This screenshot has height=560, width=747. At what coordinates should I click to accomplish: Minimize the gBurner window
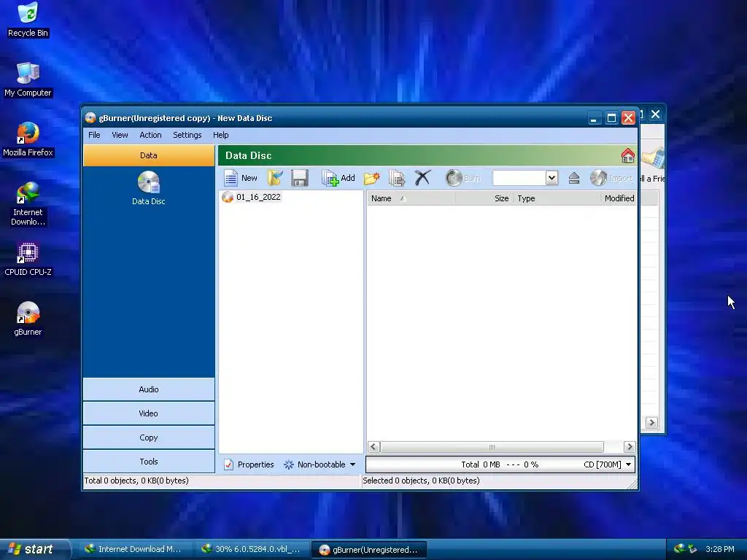click(594, 117)
